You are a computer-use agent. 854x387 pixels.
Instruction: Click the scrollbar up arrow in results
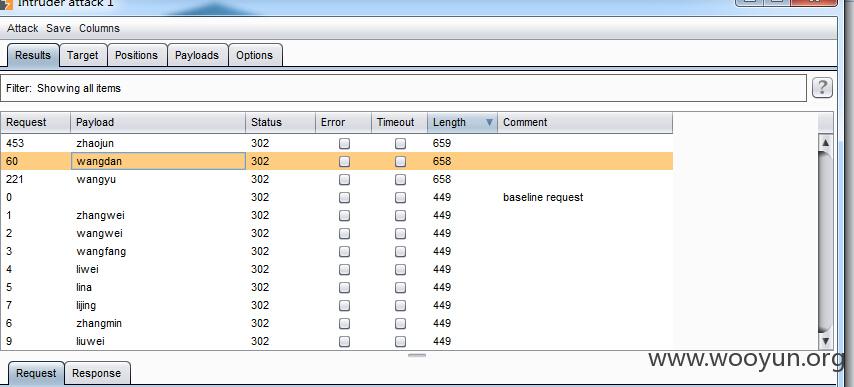[826, 143]
